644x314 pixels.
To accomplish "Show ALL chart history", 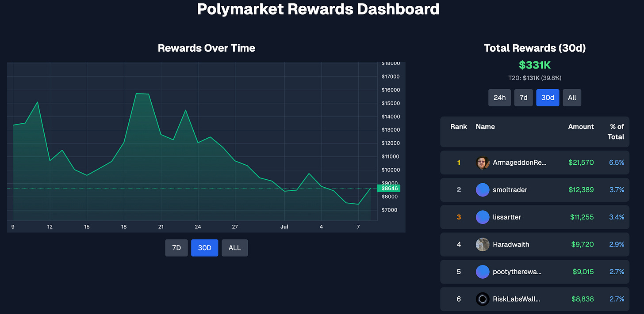I will pyautogui.click(x=235, y=248).
